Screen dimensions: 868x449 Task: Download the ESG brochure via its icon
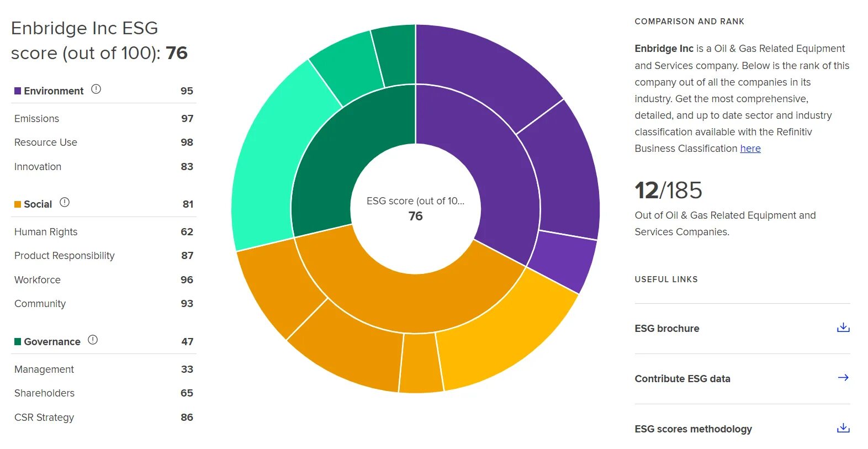843,327
